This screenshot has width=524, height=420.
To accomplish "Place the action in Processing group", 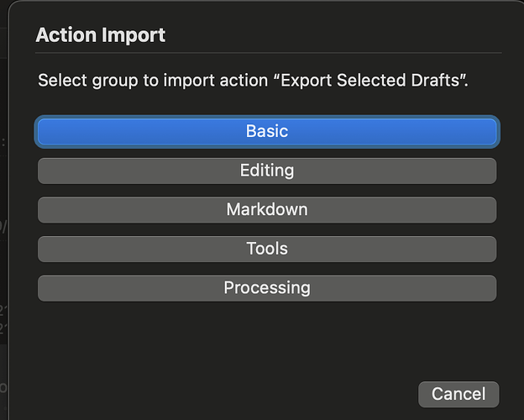I will tap(267, 287).
